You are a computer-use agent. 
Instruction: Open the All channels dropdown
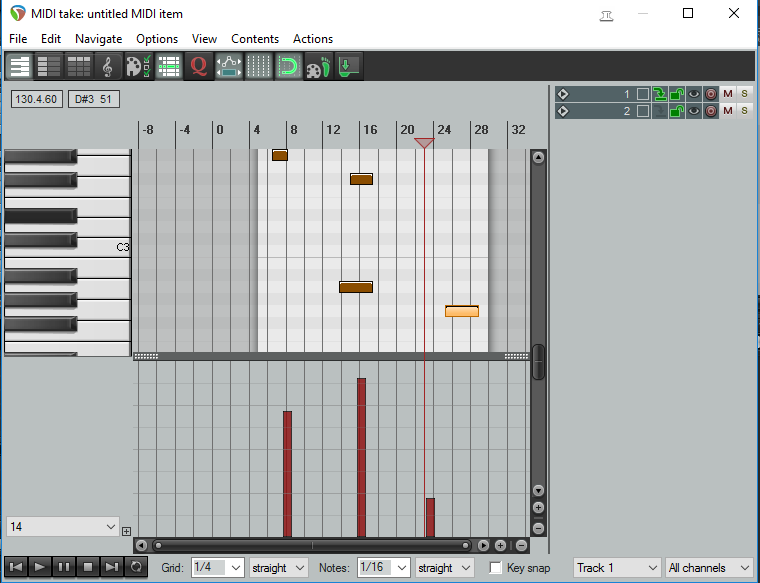pyautogui.click(x=709, y=567)
